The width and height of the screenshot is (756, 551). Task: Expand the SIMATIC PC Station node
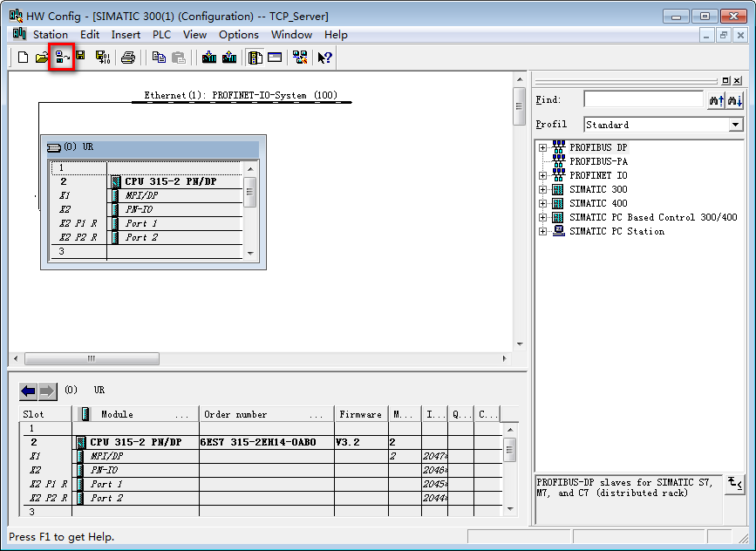542,232
